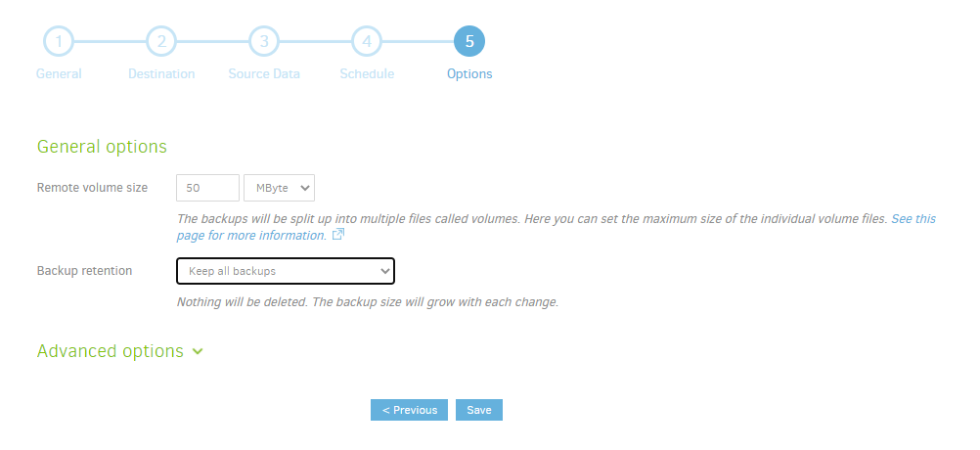Screen dimensions: 980x450
Task: Jump to the Schedule step label
Action: [367, 74]
